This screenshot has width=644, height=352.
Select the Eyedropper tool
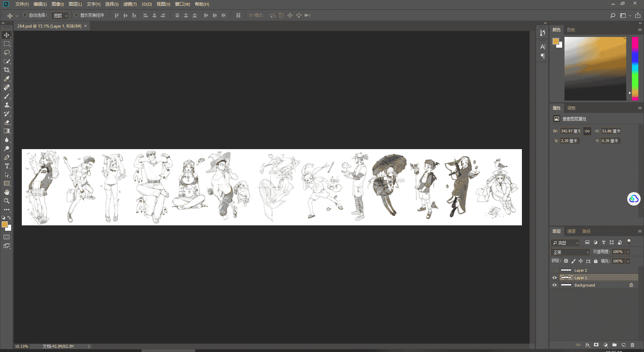7,79
